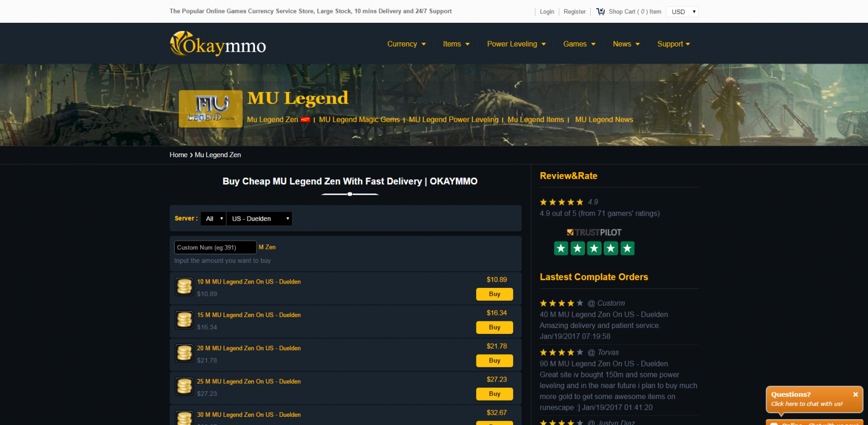The height and width of the screenshot is (425, 868).
Task: Click the $32.67 price
Action: point(497,413)
